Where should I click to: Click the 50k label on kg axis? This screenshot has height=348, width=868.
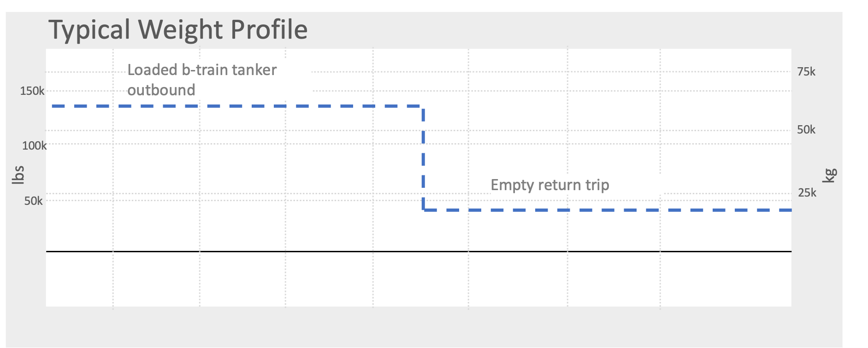(x=806, y=130)
